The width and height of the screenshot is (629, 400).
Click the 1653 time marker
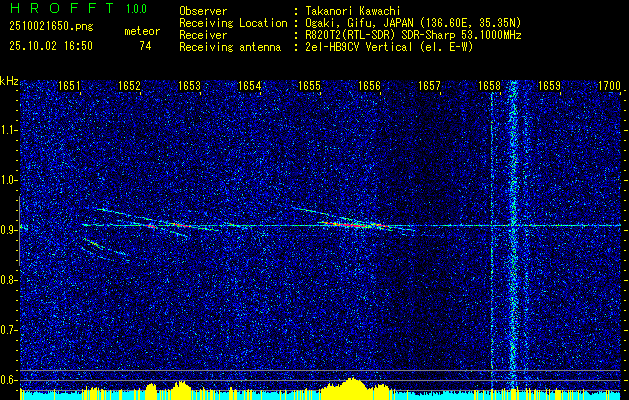click(189, 86)
